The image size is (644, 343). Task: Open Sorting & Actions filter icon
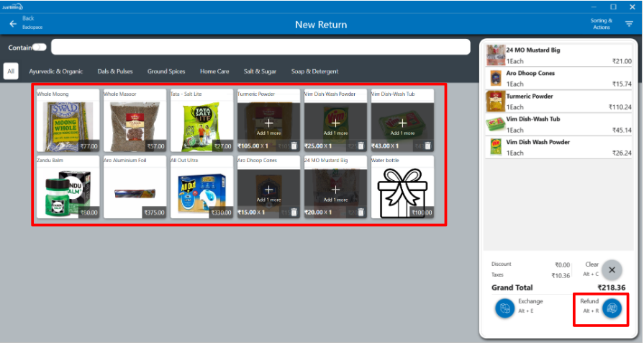coord(629,24)
